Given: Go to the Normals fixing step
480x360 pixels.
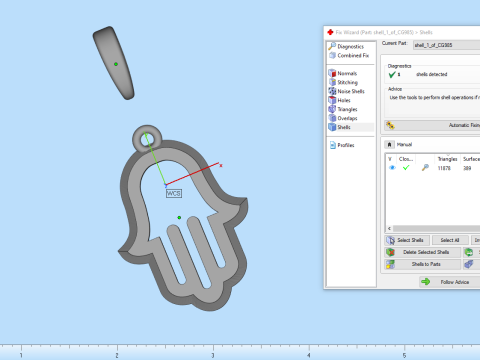Looking at the screenshot, I should click(343, 73).
